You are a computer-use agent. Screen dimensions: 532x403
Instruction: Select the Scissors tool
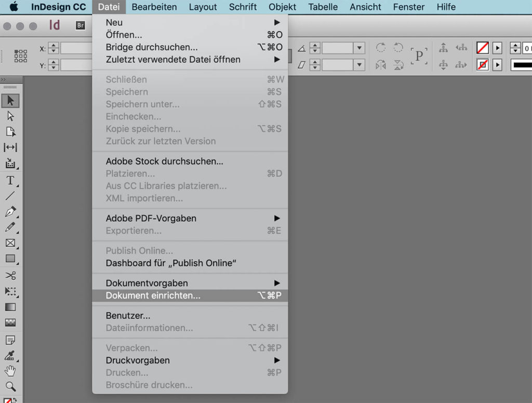(x=10, y=275)
